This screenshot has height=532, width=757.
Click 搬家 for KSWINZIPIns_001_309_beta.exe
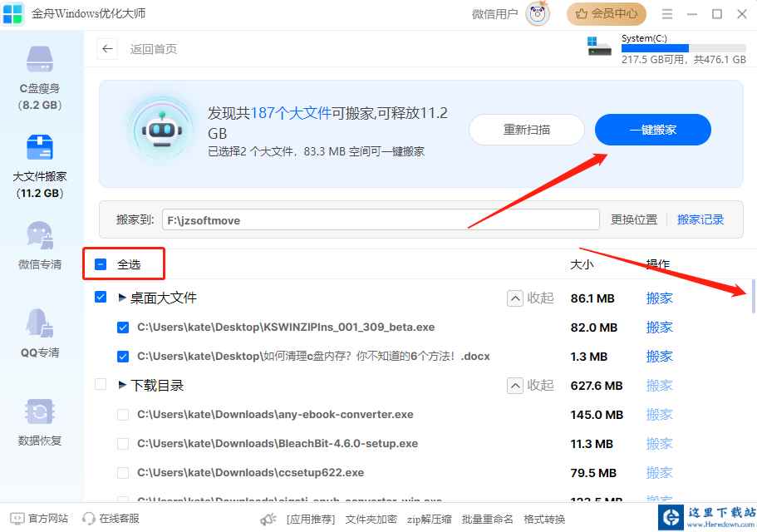pyautogui.click(x=660, y=328)
